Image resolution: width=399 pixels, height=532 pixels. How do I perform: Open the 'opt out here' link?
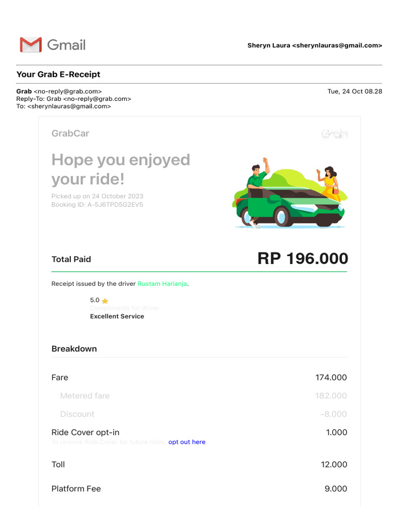click(187, 442)
